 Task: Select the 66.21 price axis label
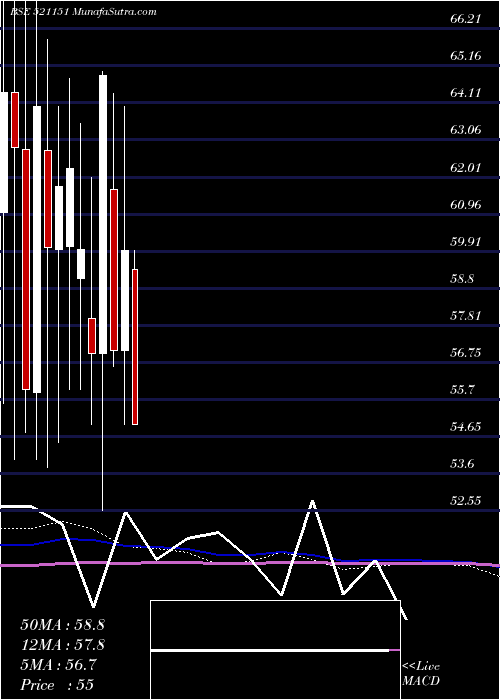pyautogui.click(x=466, y=19)
